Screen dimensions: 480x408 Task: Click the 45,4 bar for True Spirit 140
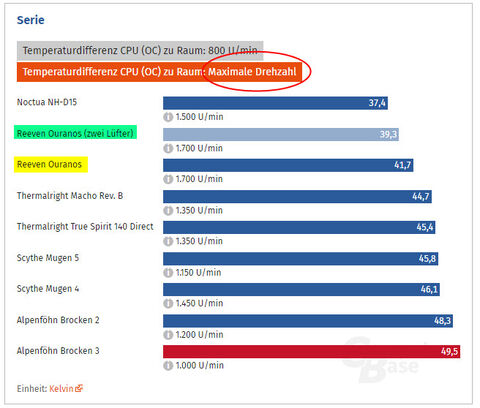299,227
